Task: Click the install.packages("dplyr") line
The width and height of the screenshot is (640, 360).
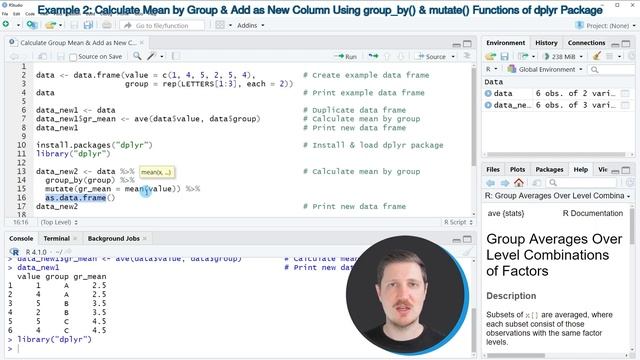Action: [94, 145]
